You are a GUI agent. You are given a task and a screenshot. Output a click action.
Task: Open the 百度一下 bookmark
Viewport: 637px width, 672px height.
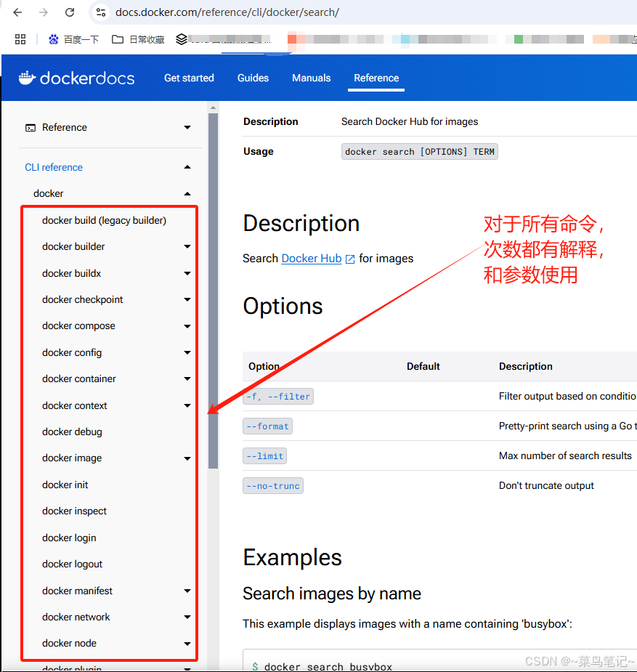coord(73,39)
